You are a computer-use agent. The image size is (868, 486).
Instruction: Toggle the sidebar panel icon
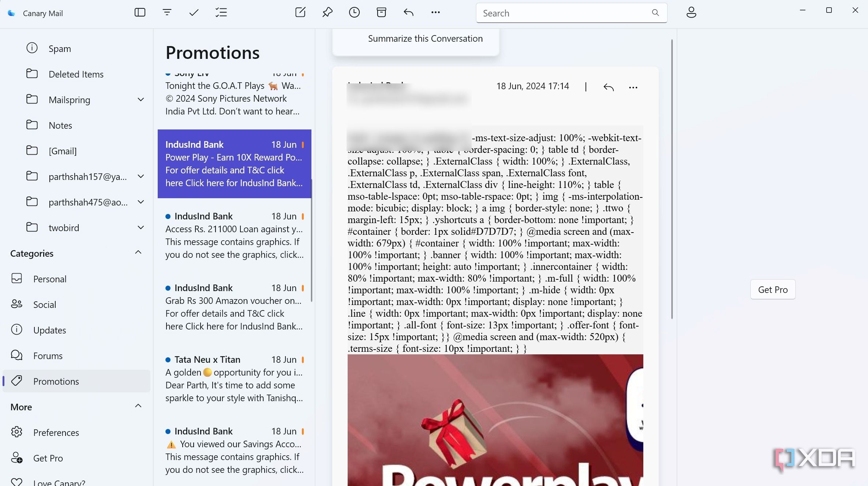coord(140,12)
